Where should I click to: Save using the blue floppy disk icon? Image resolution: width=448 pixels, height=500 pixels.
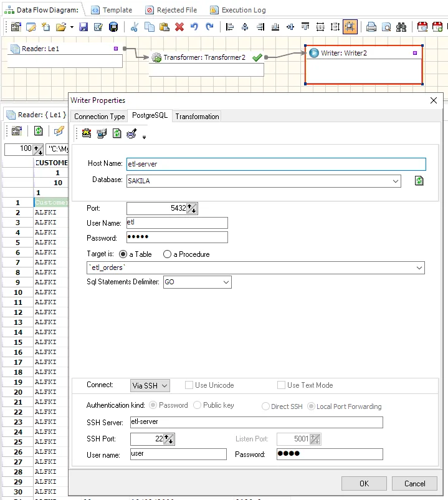coord(83,27)
